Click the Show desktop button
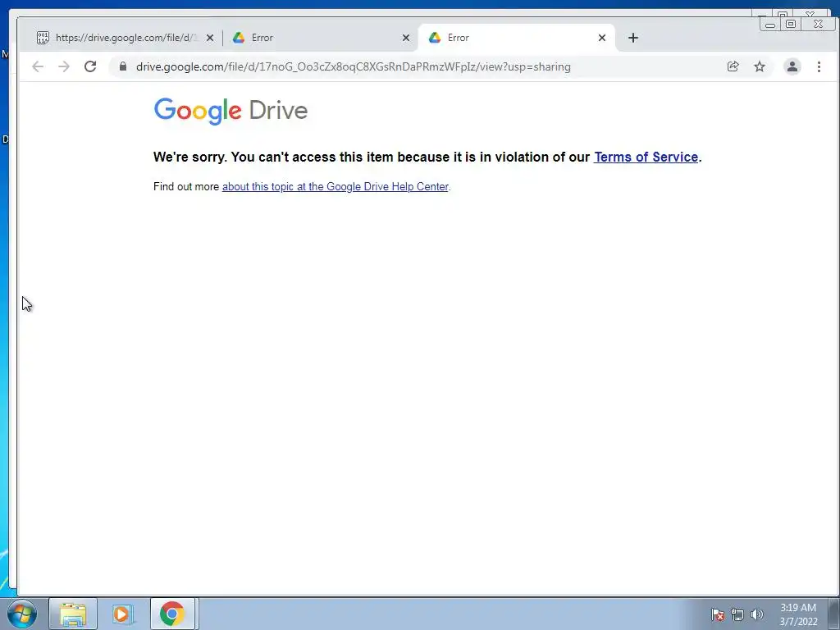The width and height of the screenshot is (840, 630). coord(834,614)
